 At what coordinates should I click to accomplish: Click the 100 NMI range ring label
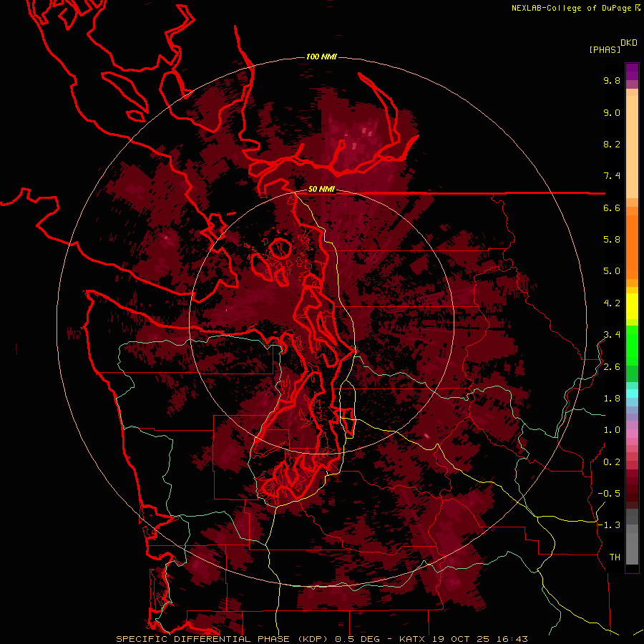click(x=321, y=57)
